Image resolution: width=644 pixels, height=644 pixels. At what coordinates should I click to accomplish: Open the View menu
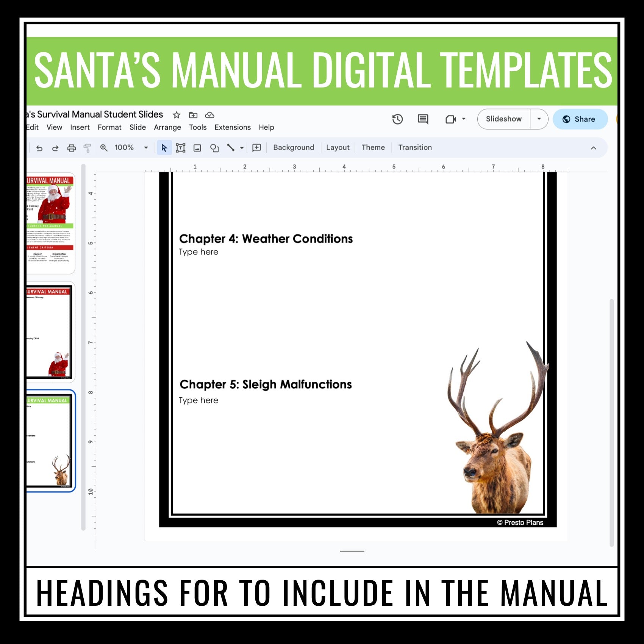coord(54,127)
